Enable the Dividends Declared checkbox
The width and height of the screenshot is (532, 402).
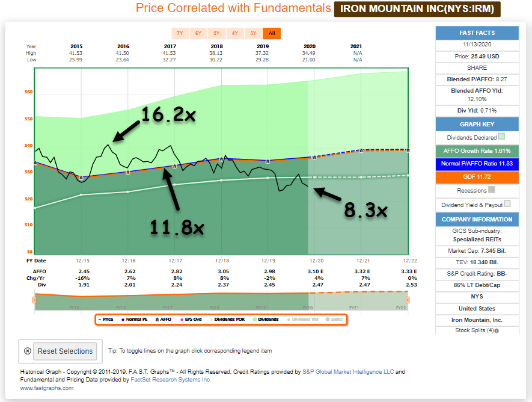(501, 137)
